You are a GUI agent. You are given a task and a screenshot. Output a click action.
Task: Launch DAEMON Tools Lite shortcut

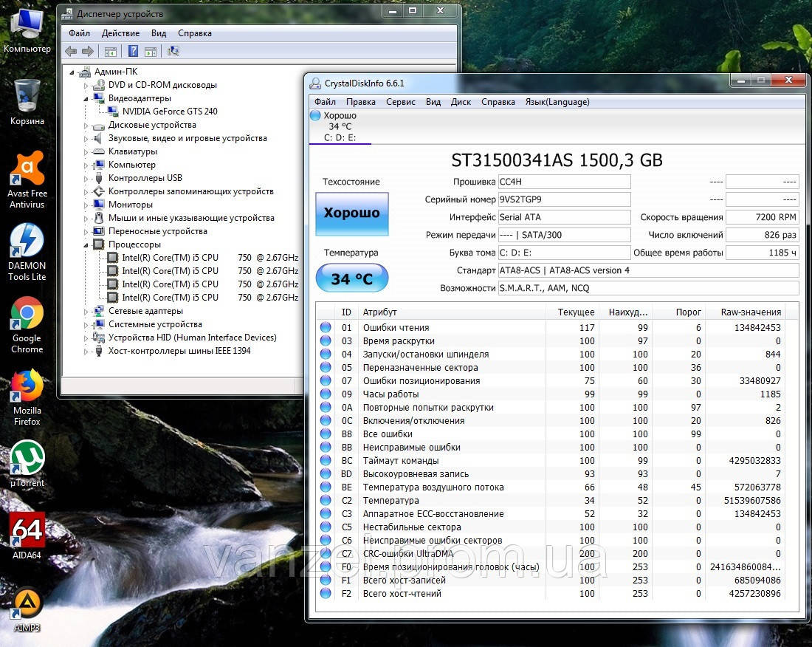27,253
